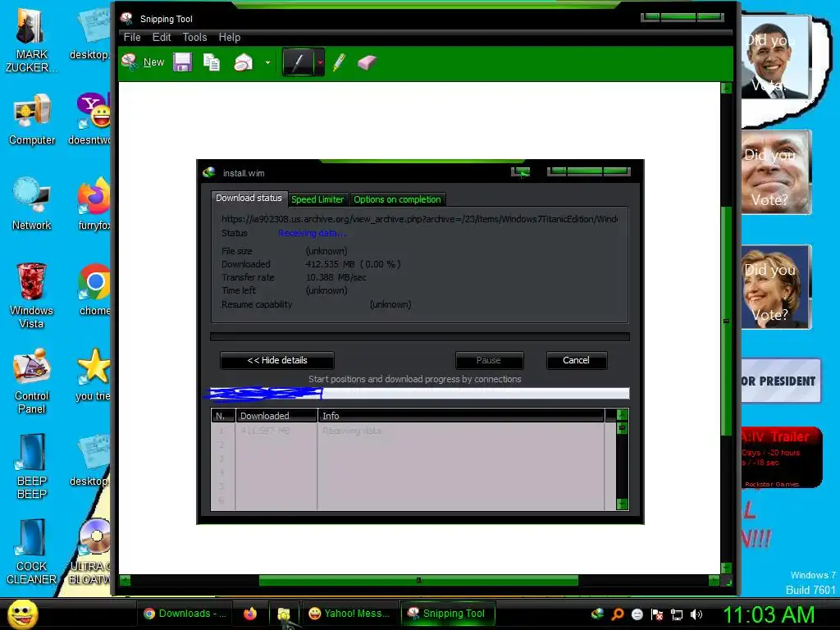Open the Computer desktop icon
840x630 pixels.
pyautogui.click(x=32, y=120)
